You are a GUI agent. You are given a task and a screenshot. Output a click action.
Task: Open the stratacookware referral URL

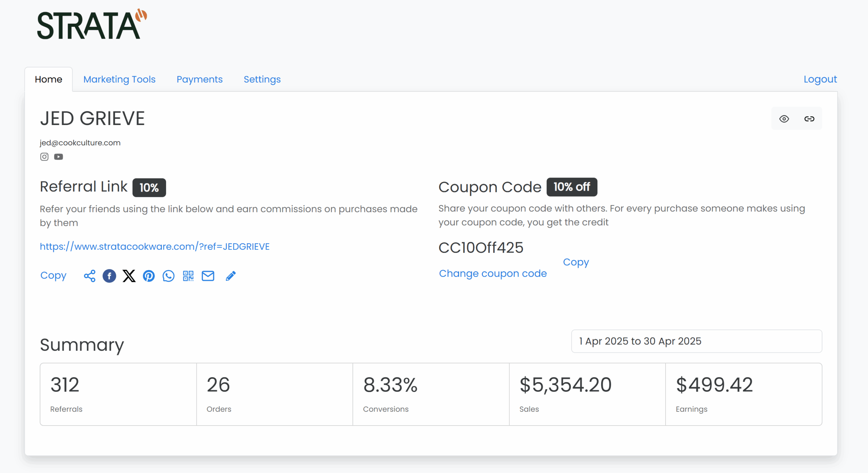(x=155, y=246)
